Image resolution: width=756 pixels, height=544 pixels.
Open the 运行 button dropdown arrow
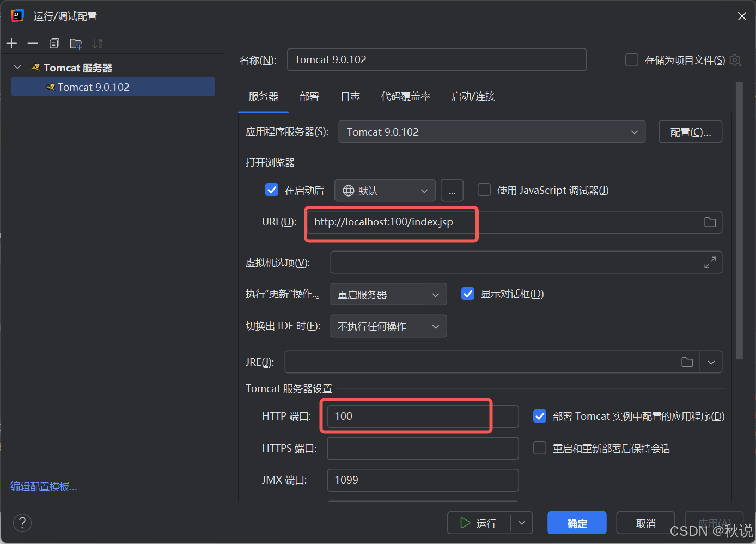coord(522,523)
